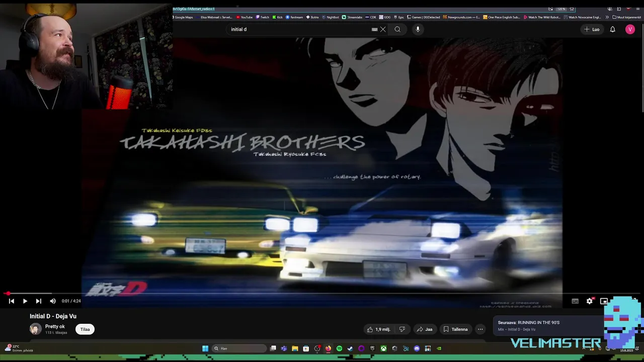
Task: Open Task View on taskbar
Action: (273, 348)
